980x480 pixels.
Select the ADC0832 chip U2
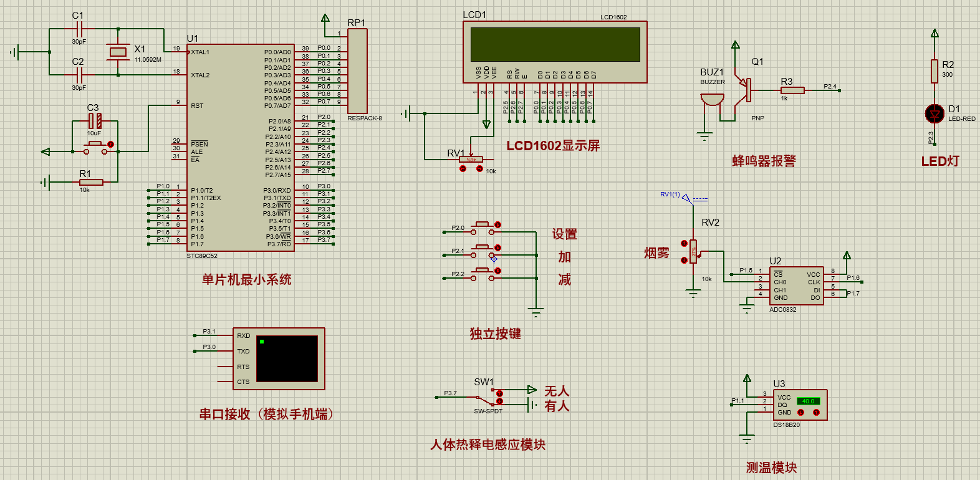[x=796, y=286]
